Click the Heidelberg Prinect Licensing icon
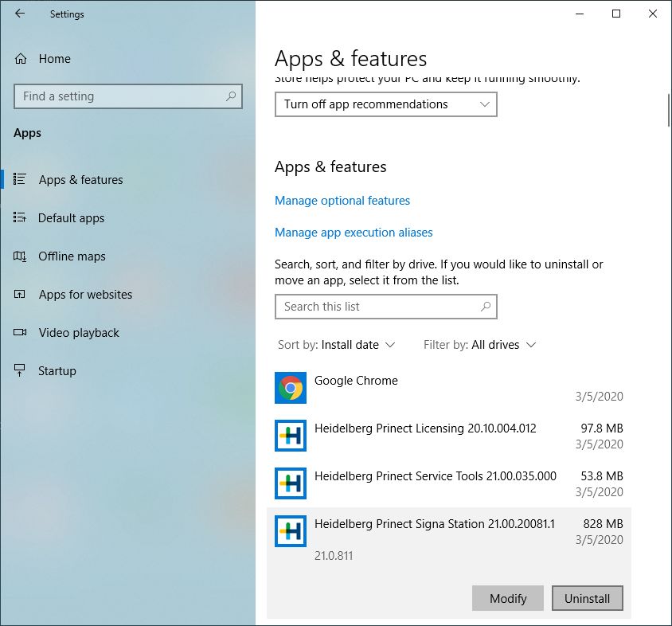Screen dimensions: 672x626 (291, 436)
